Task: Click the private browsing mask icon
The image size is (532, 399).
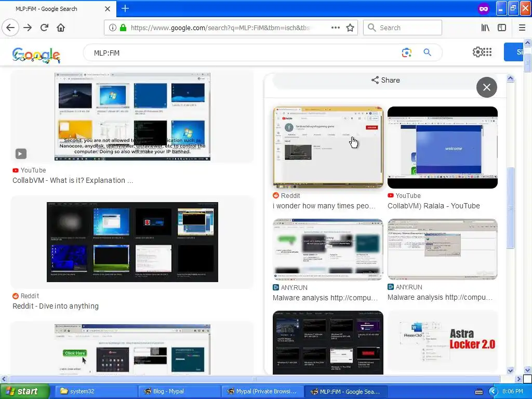Action: [x=484, y=9]
